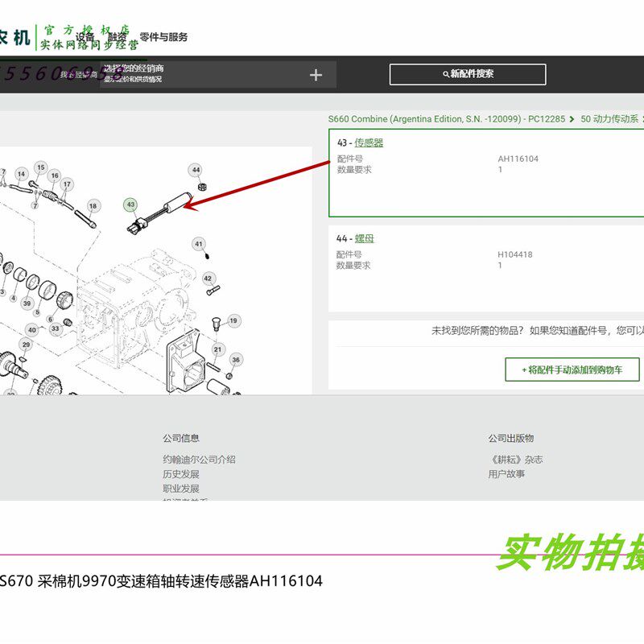Click 50 动力传动系 breadcrumb link
The width and height of the screenshot is (644, 644).
click(x=609, y=119)
